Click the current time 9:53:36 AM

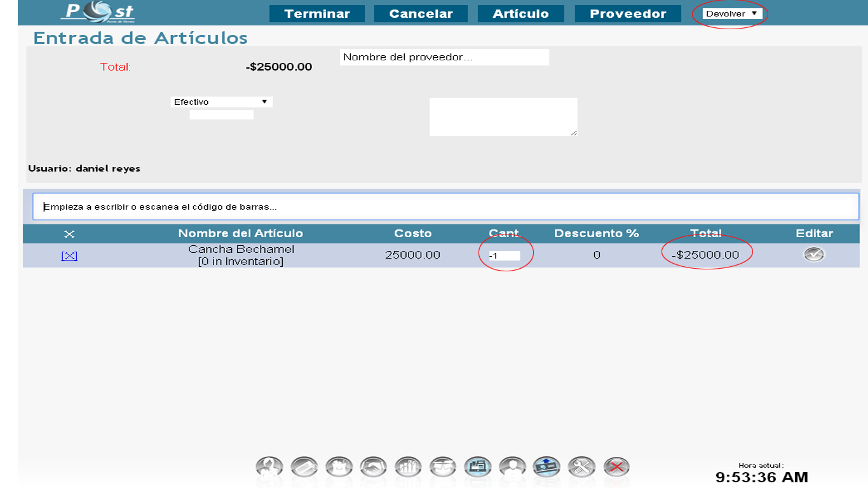[761, 477]
